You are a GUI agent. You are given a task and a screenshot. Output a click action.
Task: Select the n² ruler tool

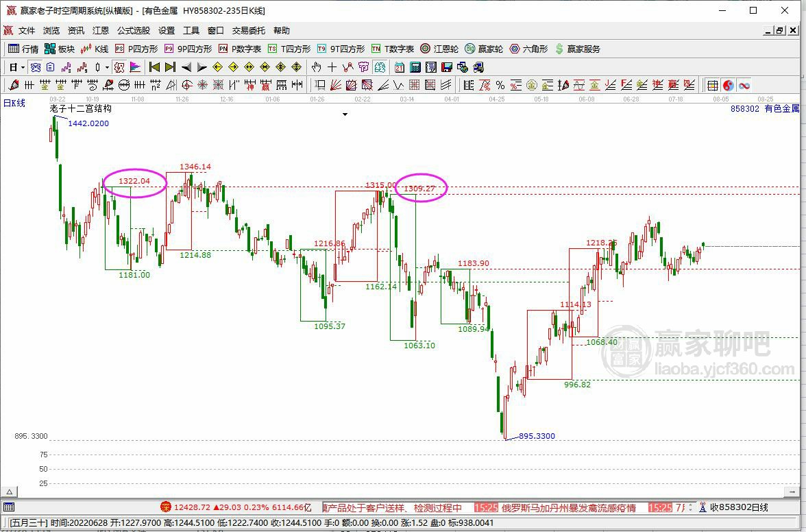tap(155, 85)
